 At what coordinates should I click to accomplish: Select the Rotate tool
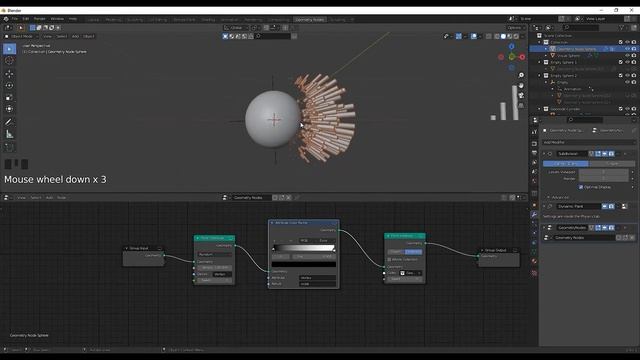click(x=9, y=86)
